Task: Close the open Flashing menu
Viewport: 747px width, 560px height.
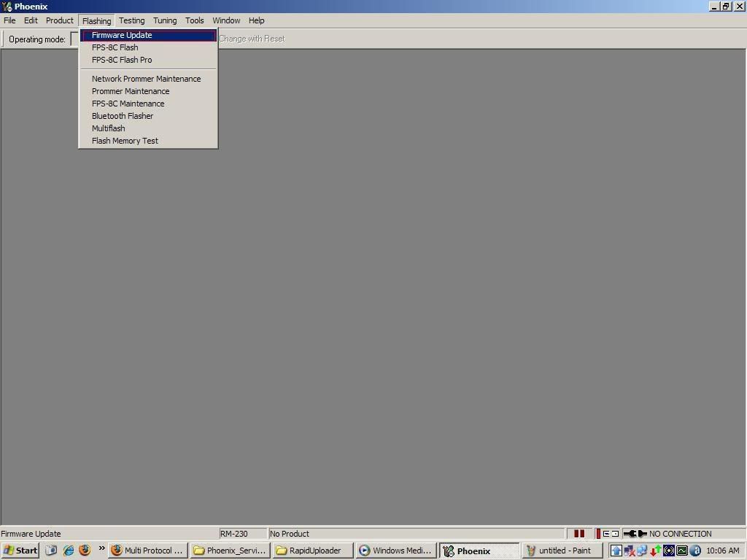Action: (97, 21)
